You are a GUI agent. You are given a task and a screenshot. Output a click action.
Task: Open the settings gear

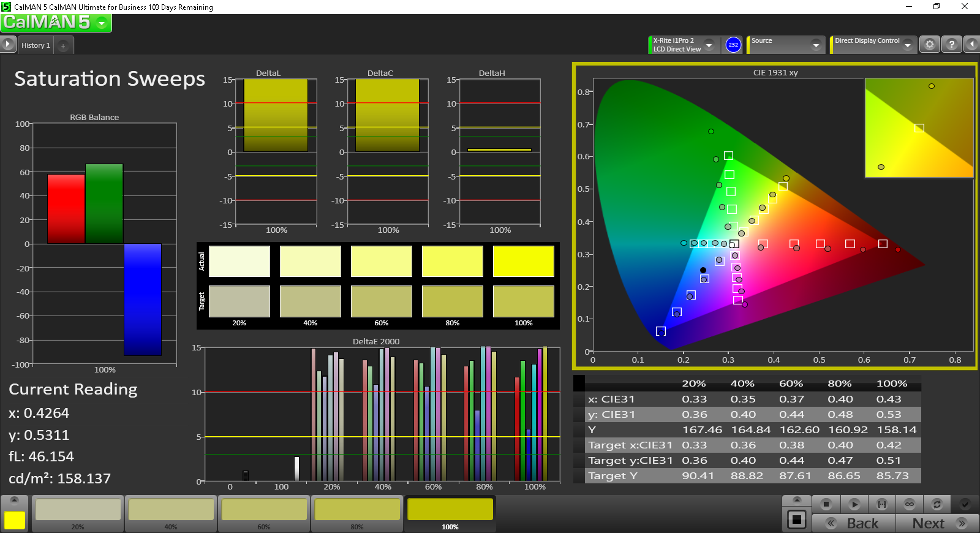coord(930,44)
